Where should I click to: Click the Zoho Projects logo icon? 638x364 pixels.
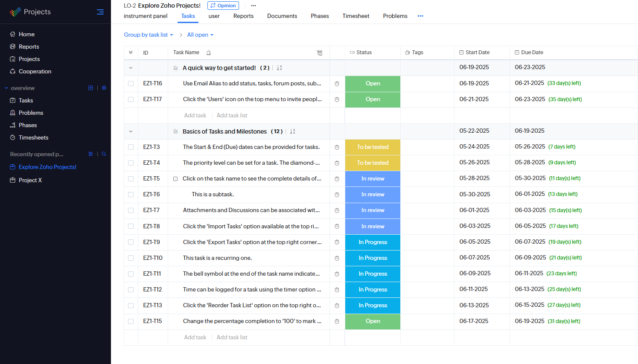pos(15,12)
